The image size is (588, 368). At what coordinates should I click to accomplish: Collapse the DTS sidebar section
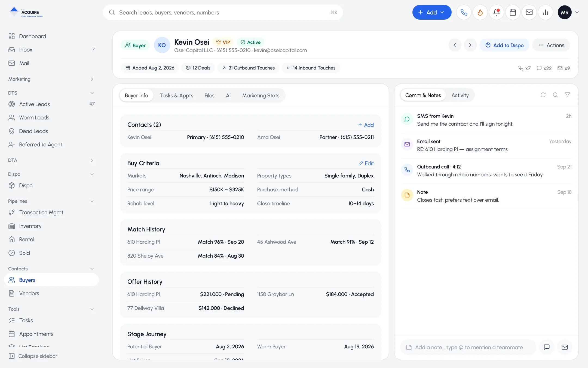(92, 93)
